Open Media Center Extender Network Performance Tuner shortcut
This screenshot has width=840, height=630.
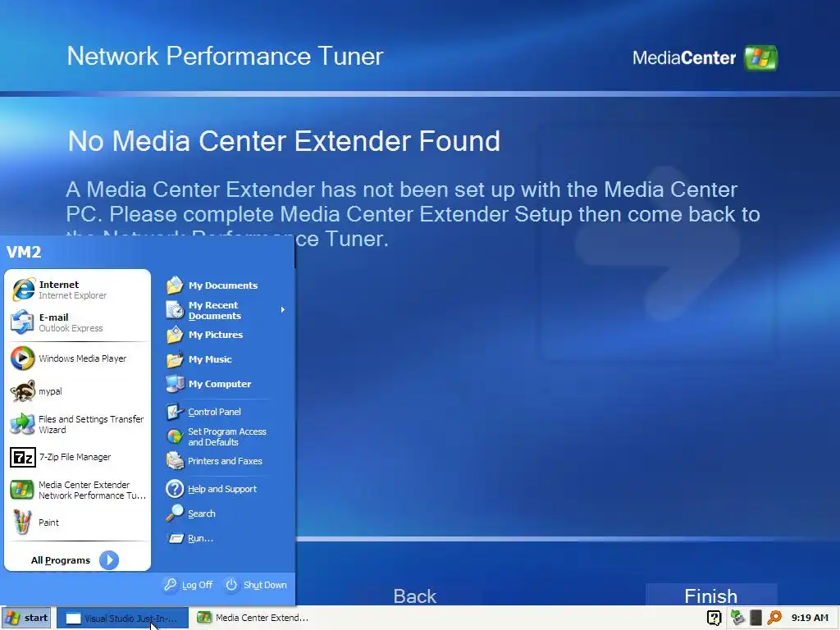(77, 490)
